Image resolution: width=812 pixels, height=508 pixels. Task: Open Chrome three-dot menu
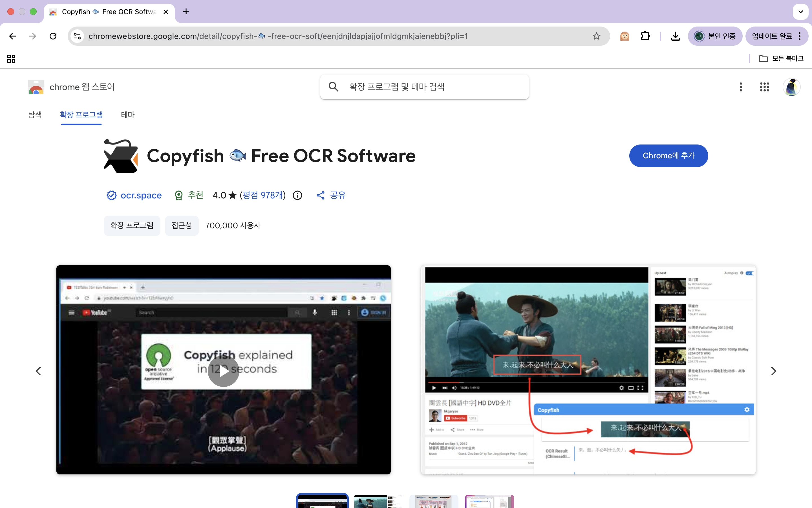tap(800, 36)
